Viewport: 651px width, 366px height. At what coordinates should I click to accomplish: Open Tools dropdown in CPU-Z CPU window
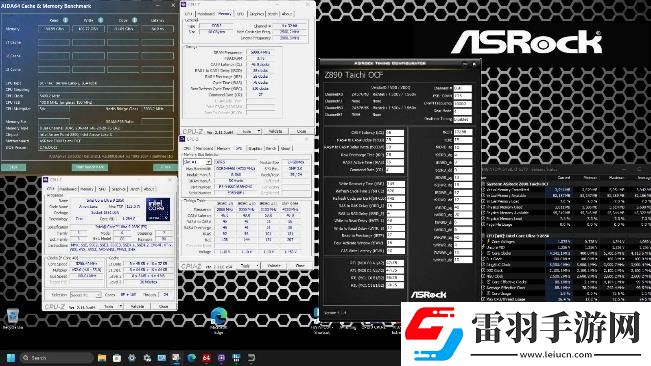[113, 306]
